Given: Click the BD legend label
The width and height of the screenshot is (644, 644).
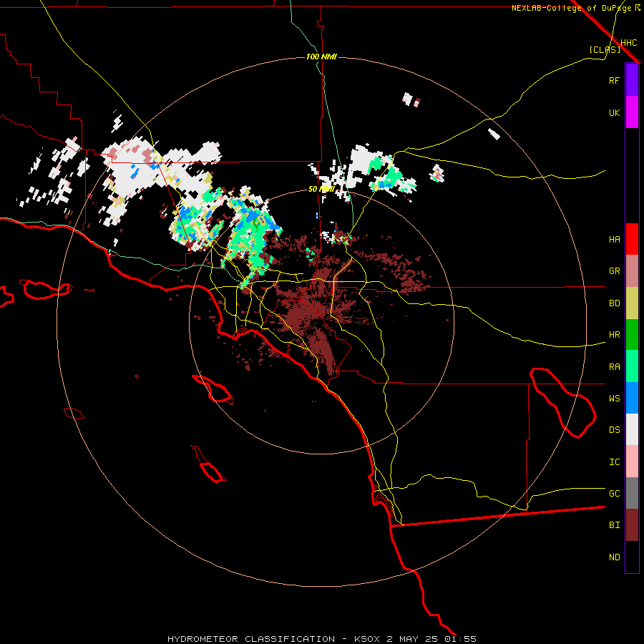Looking at the screenshot, I should click(614, 303).
